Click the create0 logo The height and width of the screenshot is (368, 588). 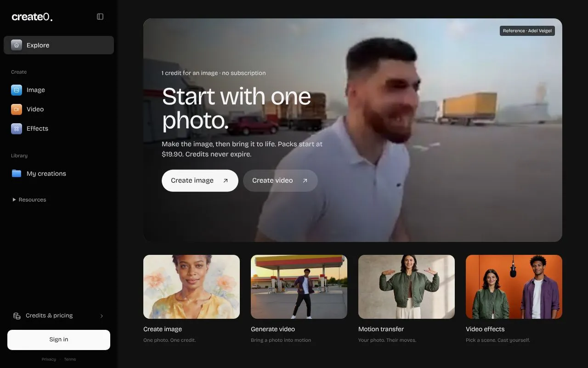point(32,17)
